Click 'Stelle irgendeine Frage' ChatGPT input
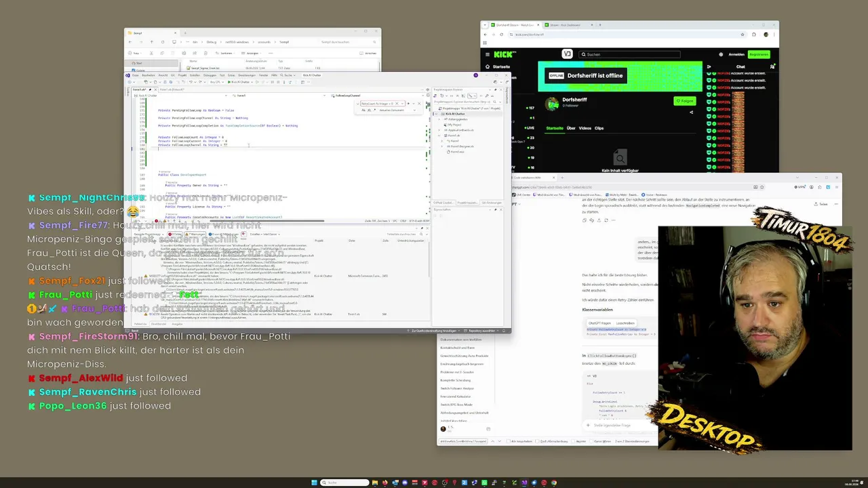The width and height of the screenshot is (868, 488). (x=612, y=425)
